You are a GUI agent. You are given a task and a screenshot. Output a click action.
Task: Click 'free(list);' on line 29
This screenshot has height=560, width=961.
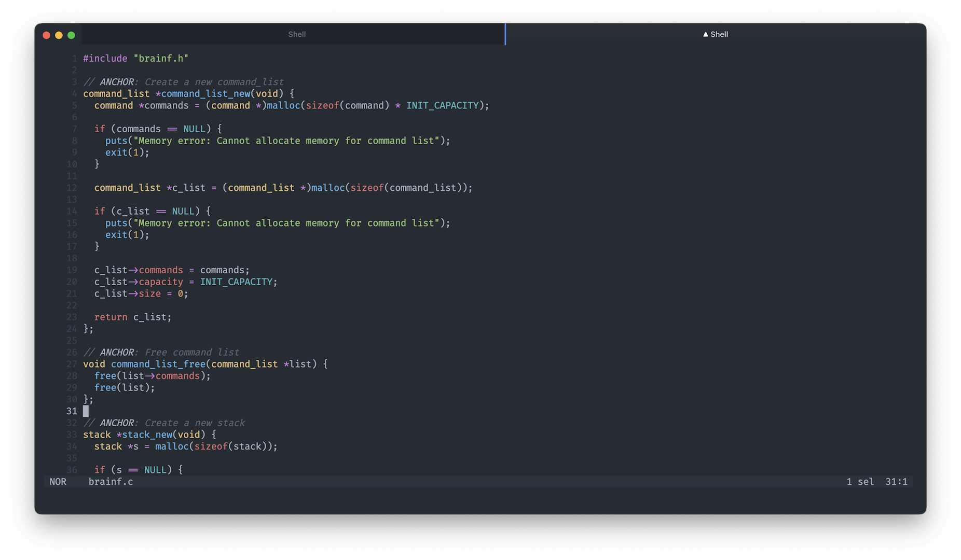tap(125, 388)
